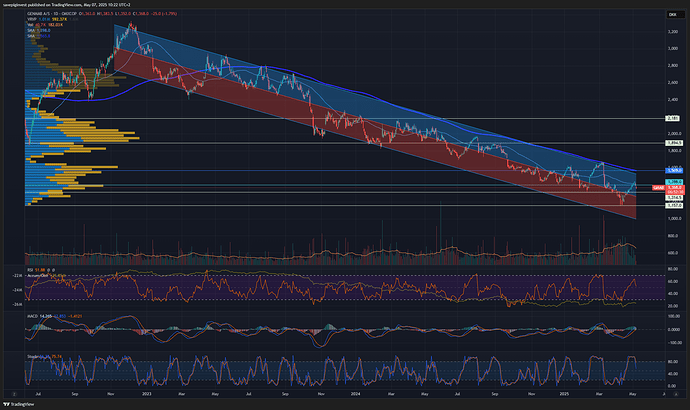Select the MACD indicator legend

pyautogui.click(x=33, y=316)
